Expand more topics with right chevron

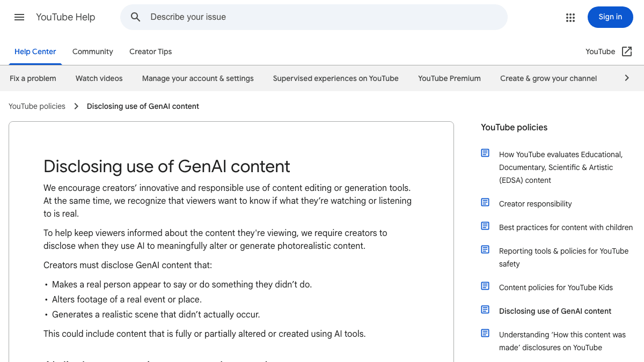pos(627,78)
